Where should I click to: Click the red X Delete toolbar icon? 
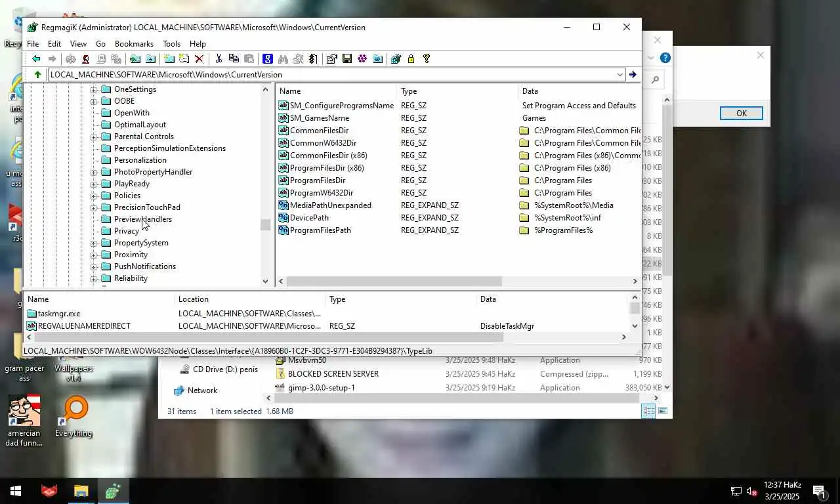(x=199, y=59)
